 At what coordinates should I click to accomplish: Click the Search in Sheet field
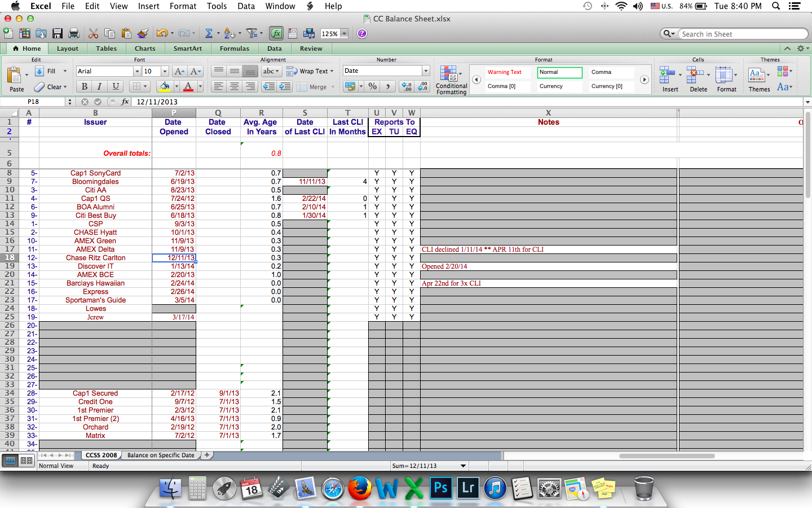(x=743, y=34)
